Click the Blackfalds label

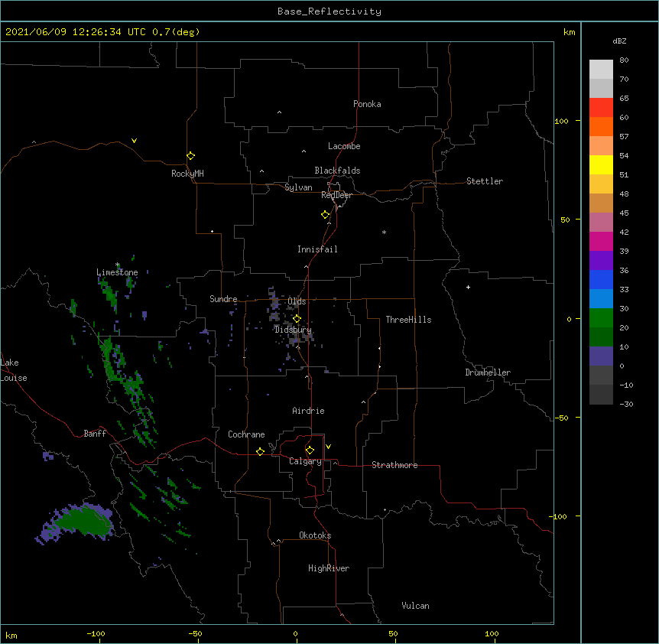[337, 171]
